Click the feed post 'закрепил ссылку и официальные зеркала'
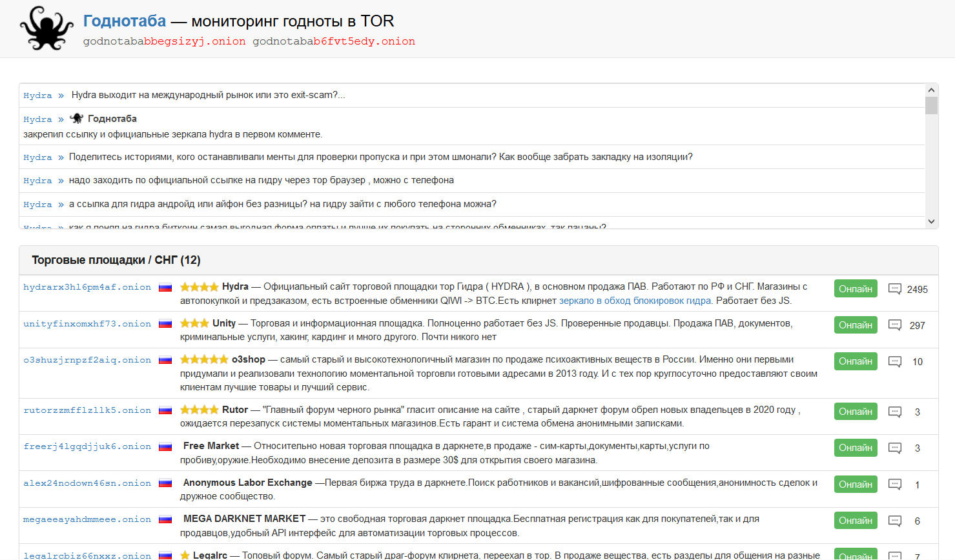The image size is (955, 560). [173, 134]
